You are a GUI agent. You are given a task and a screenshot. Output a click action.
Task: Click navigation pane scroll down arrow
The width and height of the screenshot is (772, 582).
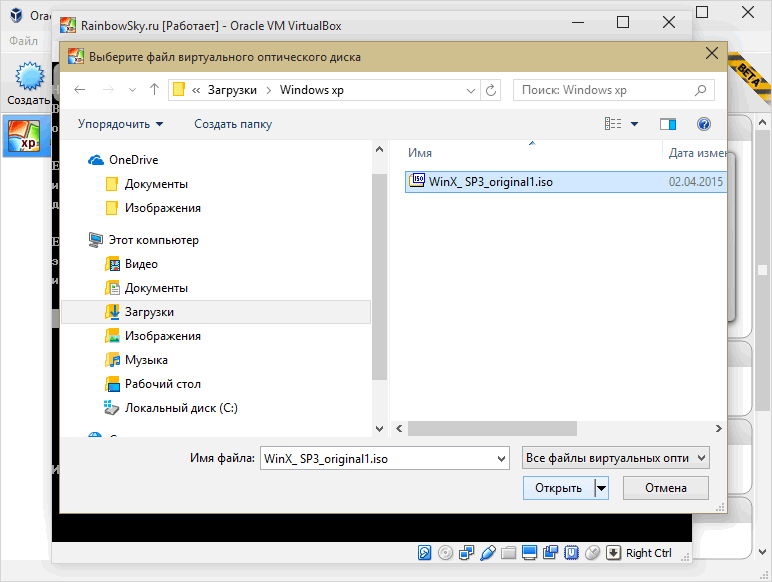[x=379, y=429]
